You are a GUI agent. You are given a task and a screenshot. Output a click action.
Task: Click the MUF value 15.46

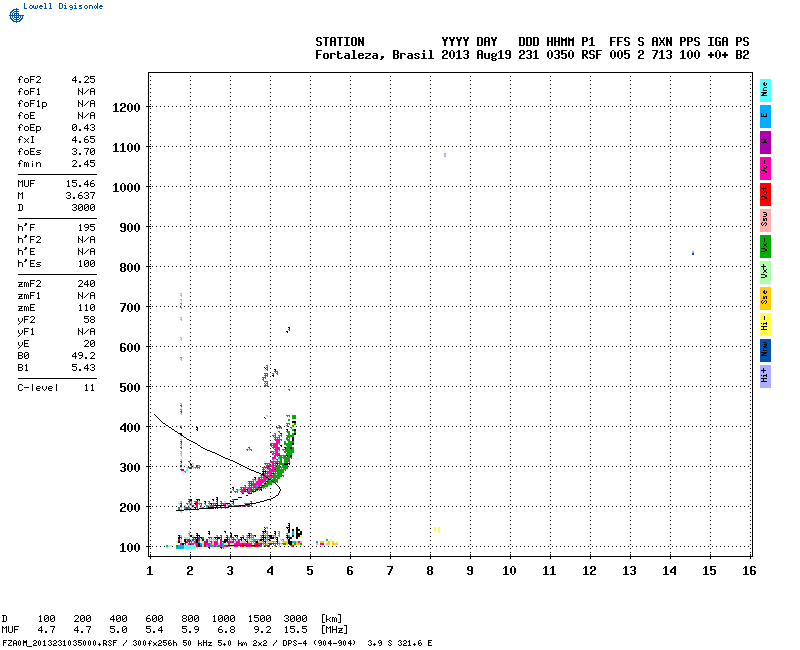pyautogui.click(x=80, y=184)
